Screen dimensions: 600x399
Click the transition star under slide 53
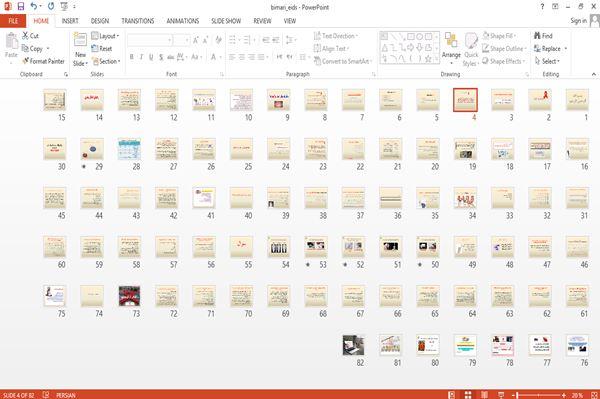308,264
